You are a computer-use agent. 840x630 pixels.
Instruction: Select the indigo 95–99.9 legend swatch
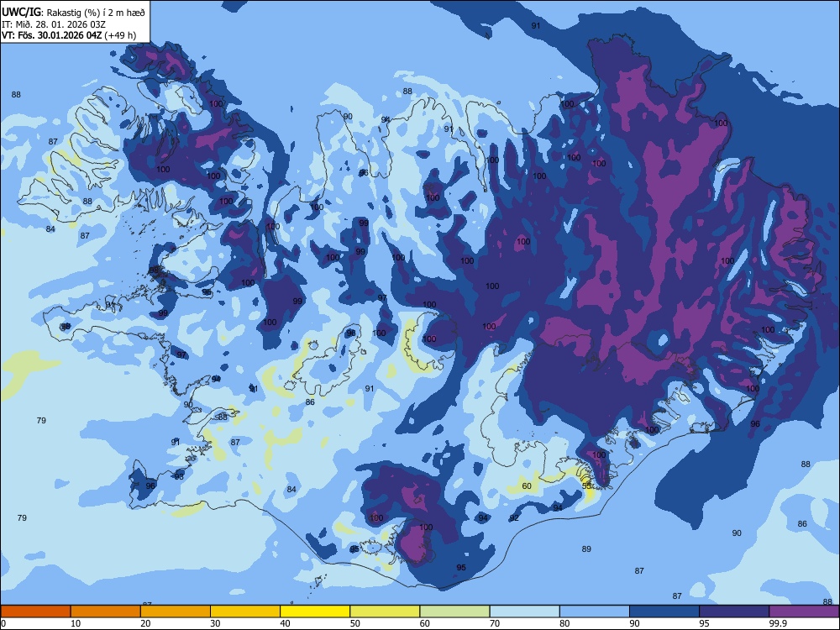(x=734, y=612)
